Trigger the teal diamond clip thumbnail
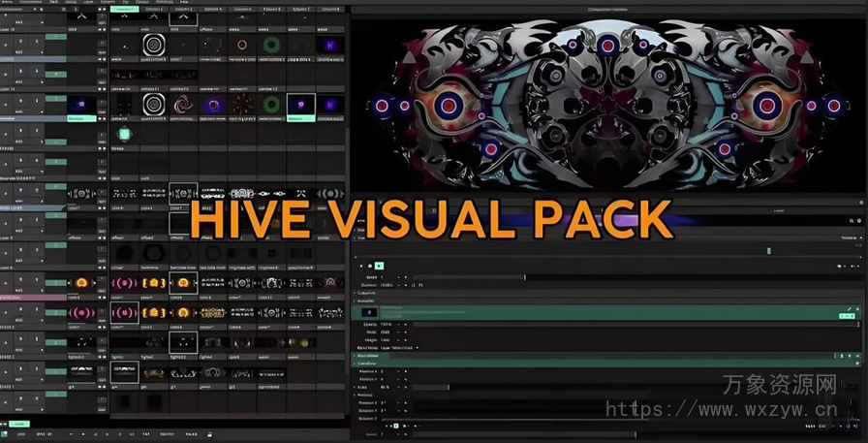Screen dimensions: 868x443 pyautogui.click(x=124, y=134)
